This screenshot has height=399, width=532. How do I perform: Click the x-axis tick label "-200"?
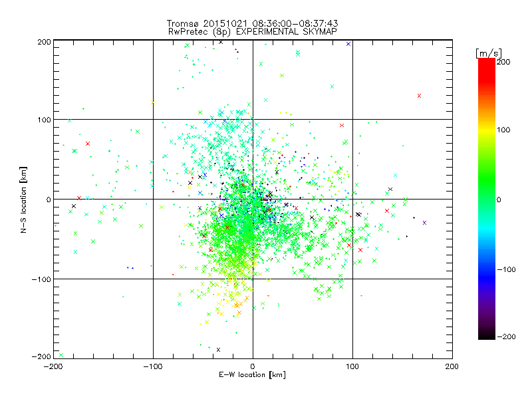53,366
